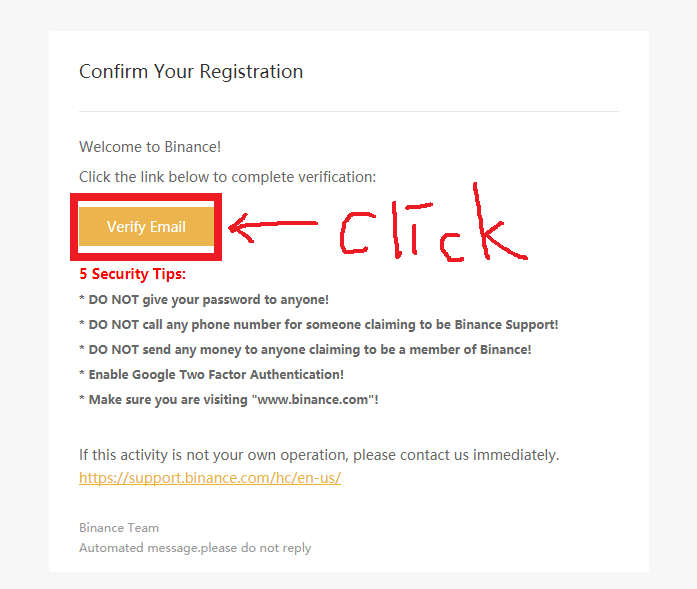Click the word 'immediately' before the support link
This screenshot has width=697, height=589.
point(516,455)
